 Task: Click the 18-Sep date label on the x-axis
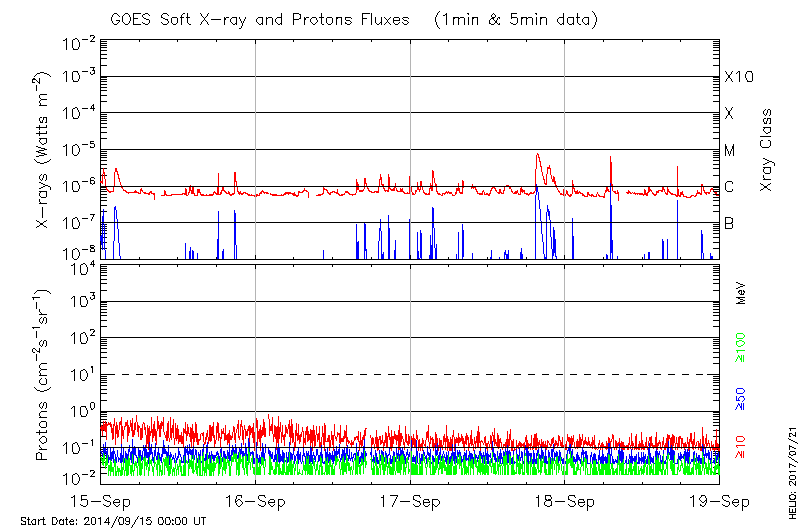click(565, 501)
